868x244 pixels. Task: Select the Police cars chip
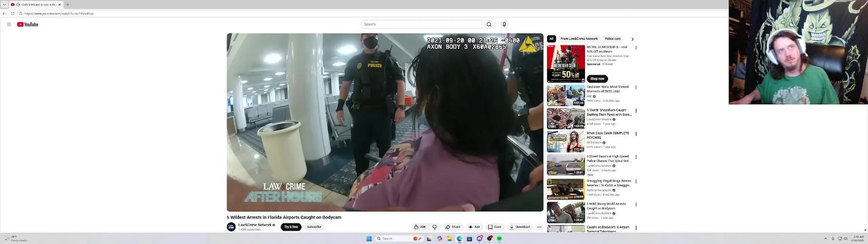tap(613, 39)
